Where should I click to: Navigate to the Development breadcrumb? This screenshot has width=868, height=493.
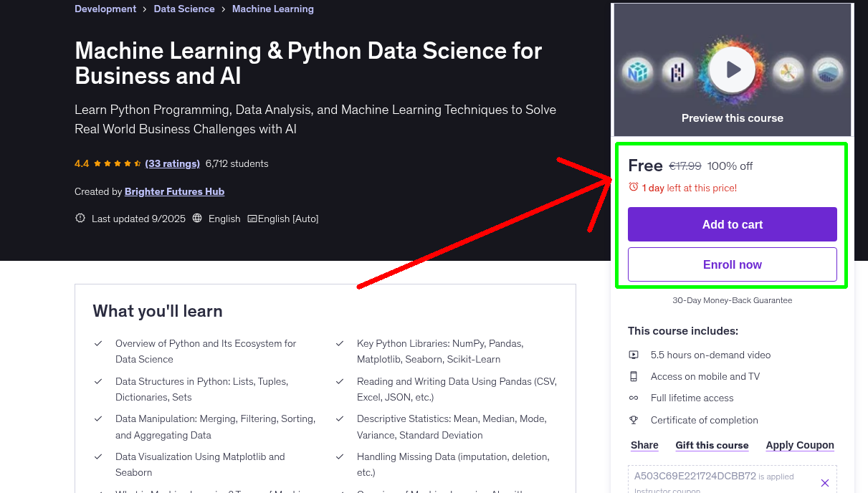pyautogui.click(x=105, y=9)
